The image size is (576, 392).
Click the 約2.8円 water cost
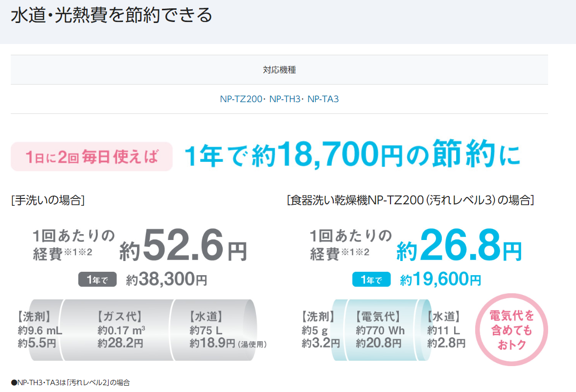tap(446, 343)
